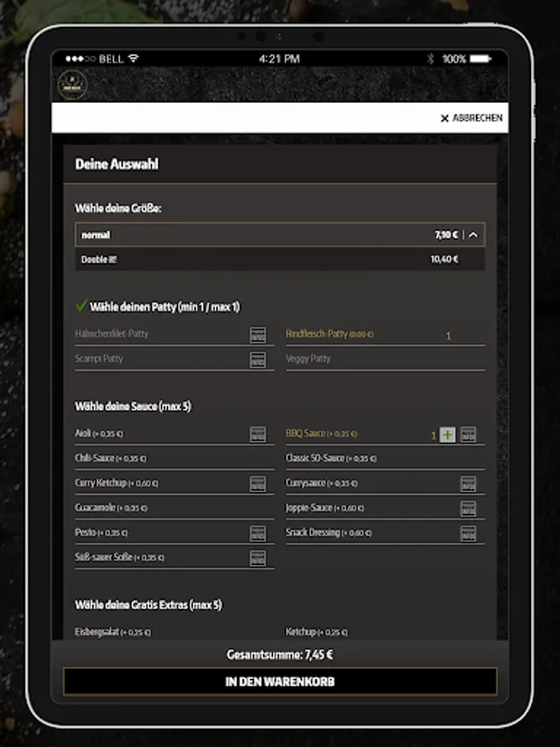Add Eisbergsalat extra

coord(112,632)
